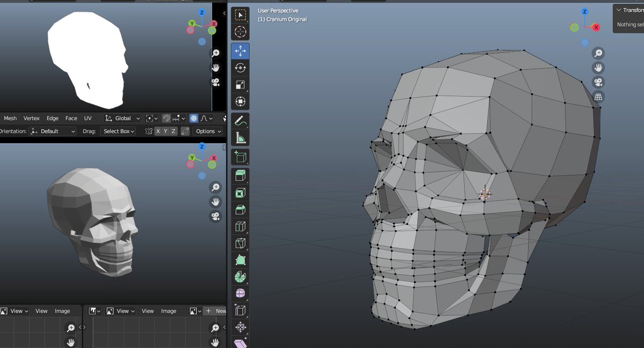The image size is (644, 348).
Task: Activate the Move tool
Action: point(240,51)
